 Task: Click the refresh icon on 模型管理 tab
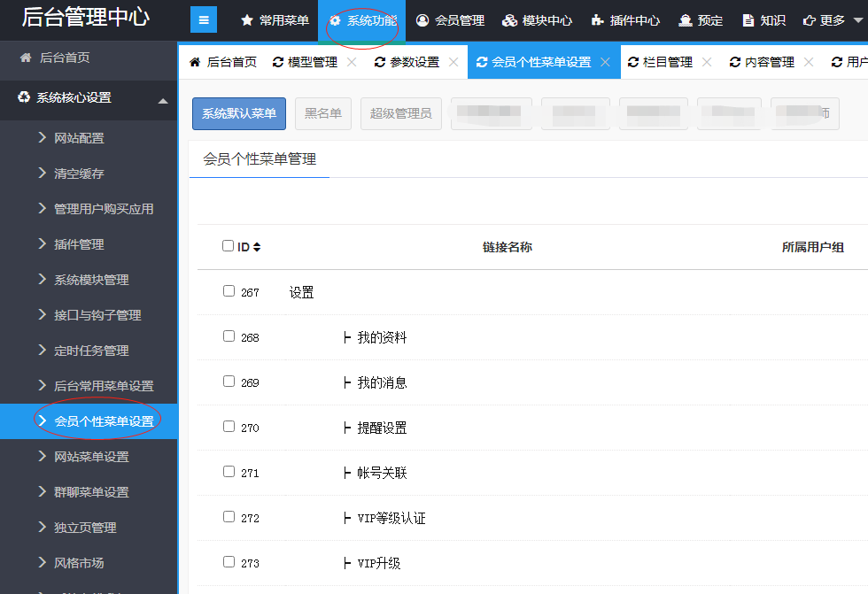(278, 62)
